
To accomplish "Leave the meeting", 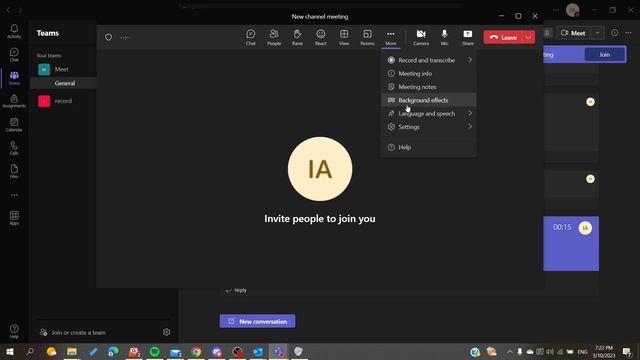I will click(x=503, y=37).
